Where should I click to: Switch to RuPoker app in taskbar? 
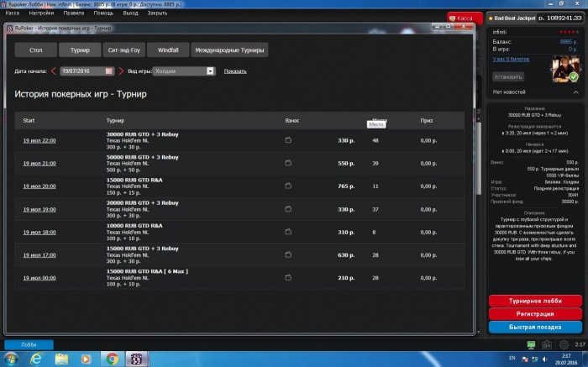click(137, 359)
